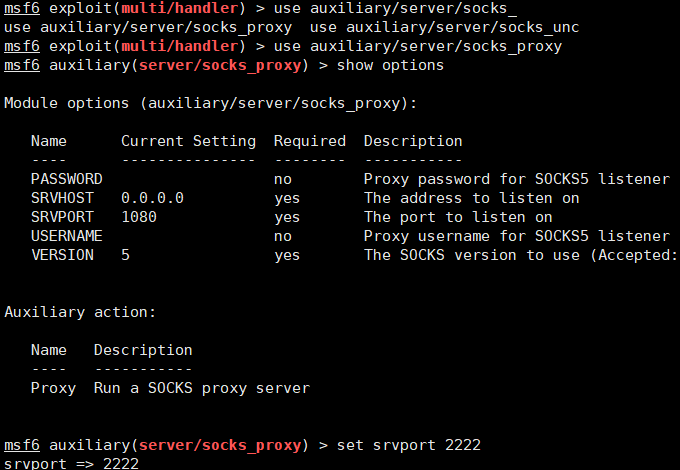This screenshot has height=470, width=680.
Task: Click the options table Description header
Action: click(x=413, y=141)
